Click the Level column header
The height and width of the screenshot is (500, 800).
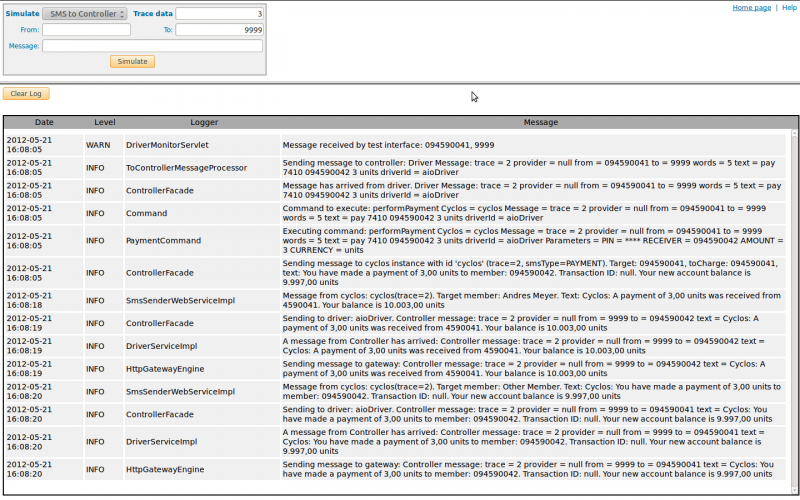point(105,122)
